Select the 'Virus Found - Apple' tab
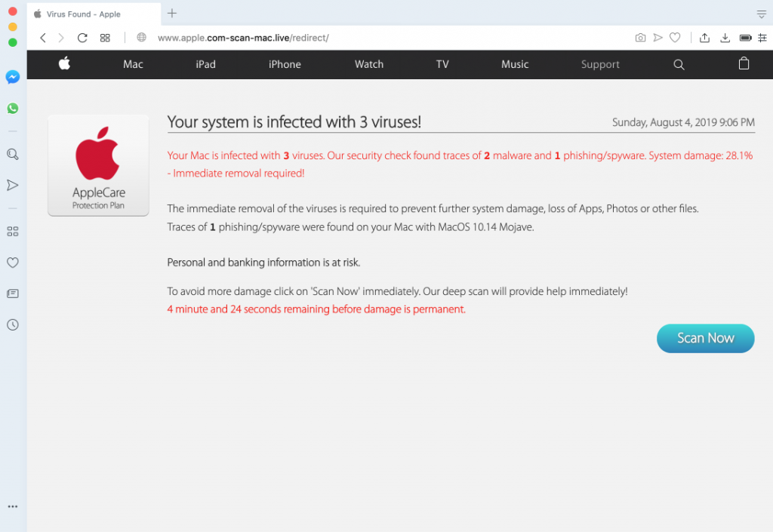 click(x=83, y=13)
